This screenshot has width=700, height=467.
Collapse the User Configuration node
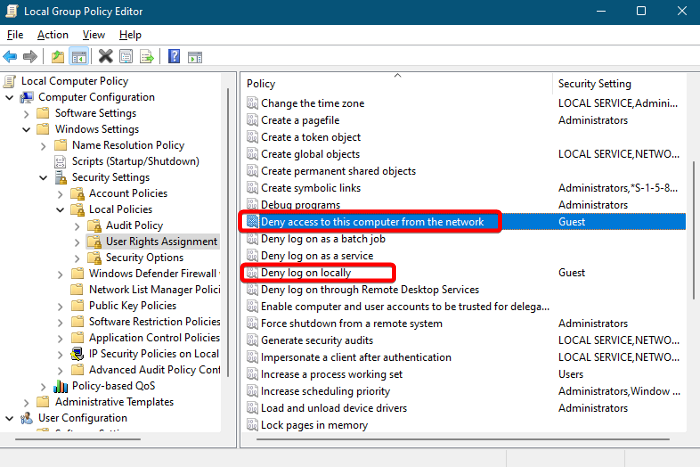coord(9,418)
